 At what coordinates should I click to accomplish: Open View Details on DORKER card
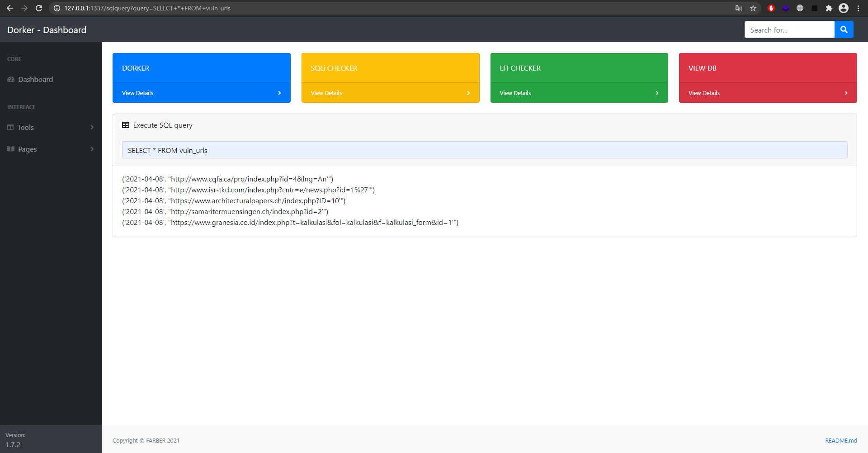[x=137, y=93]
